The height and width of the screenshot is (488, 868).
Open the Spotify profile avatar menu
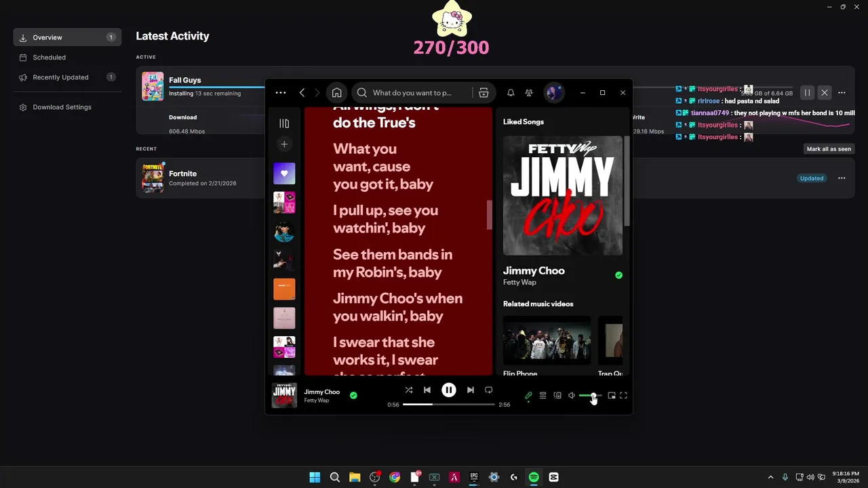click(x=554, y=93)
